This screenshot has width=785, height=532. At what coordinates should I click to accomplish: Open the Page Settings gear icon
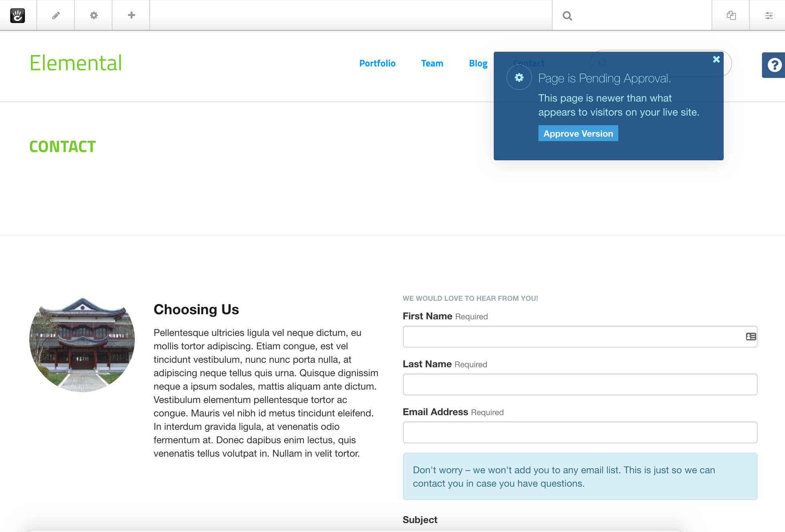click(93, 15)
